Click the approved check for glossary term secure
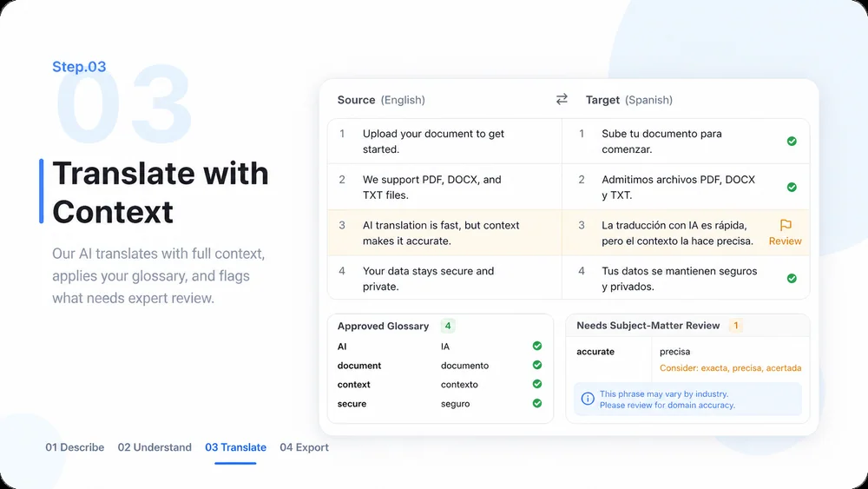The image size is (868, 489). point(537,403)
